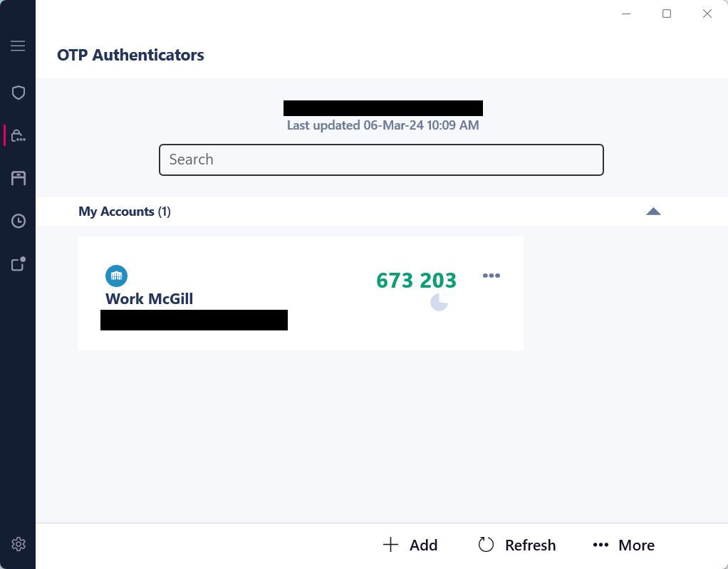
Task: Open the hamburger navigation menu
Action: [x=18, y=46]
